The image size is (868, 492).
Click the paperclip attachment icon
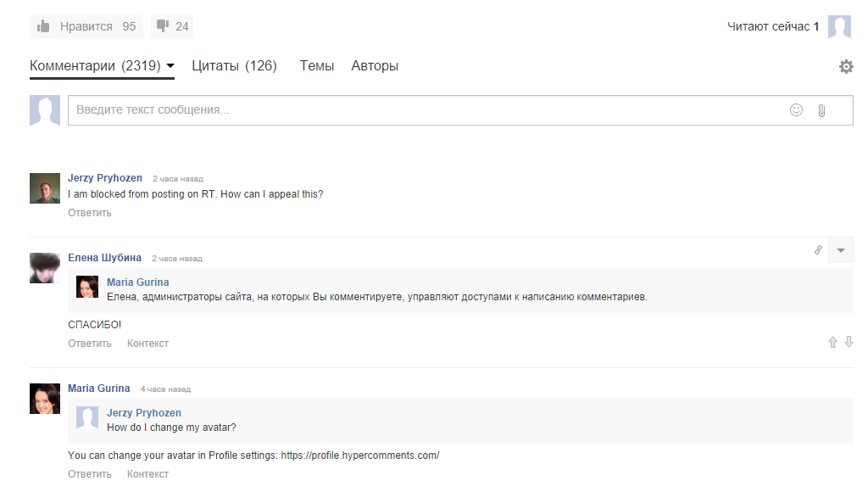821,110
